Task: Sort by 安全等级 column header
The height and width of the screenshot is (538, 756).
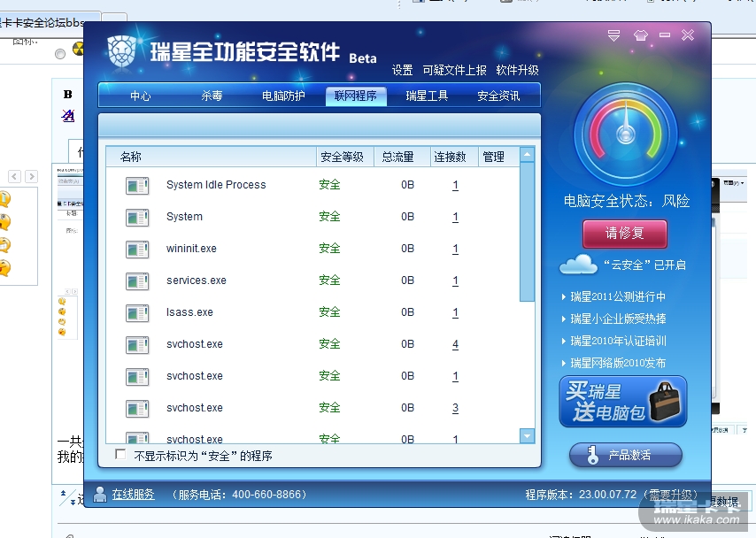Action: click(x=345, y=157)
